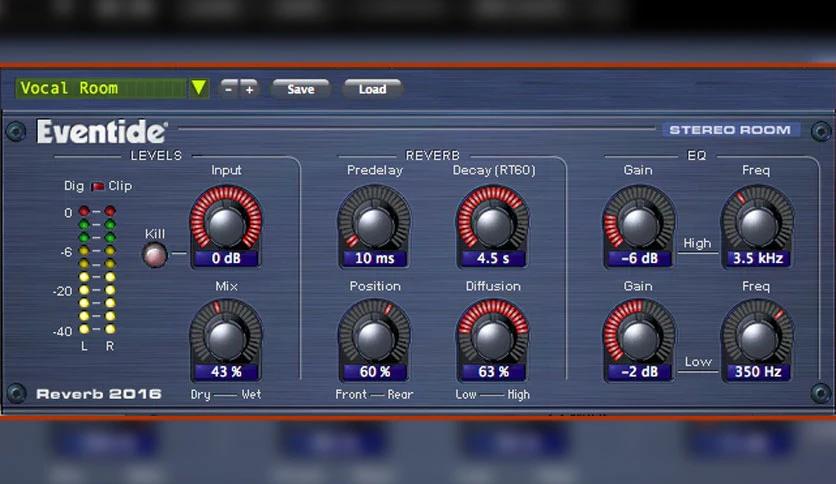Click the Position knob

374,340
